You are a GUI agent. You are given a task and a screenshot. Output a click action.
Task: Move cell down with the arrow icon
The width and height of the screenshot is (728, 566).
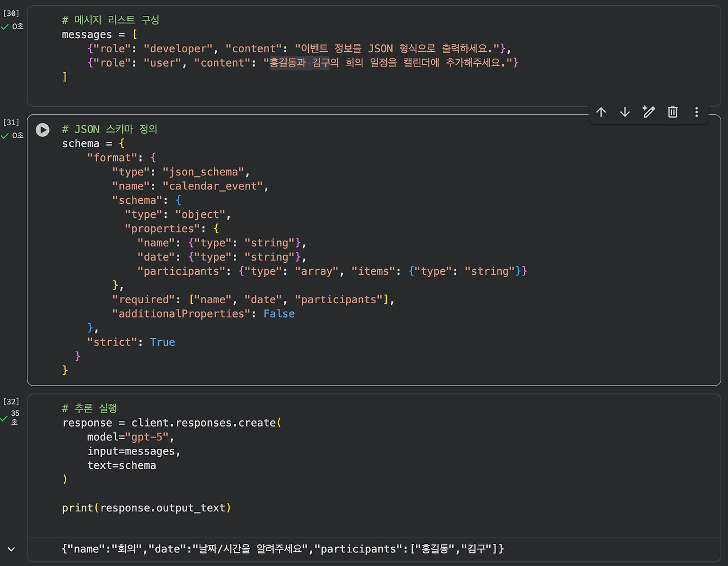point(625,112)
